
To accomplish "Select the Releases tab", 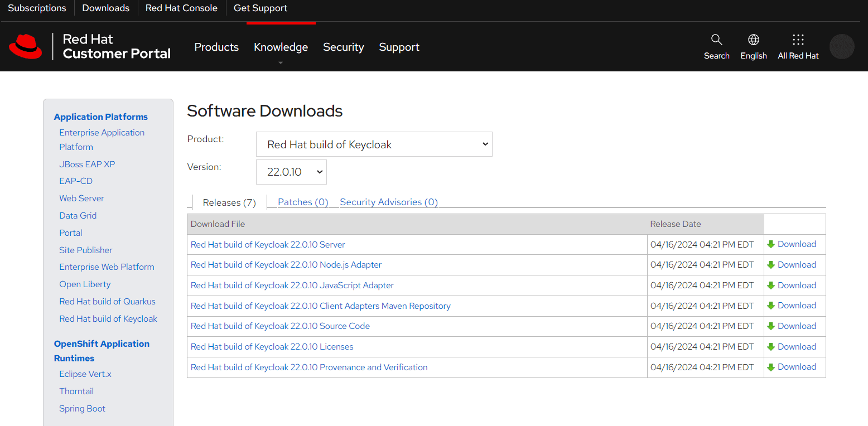I will click(229, 202).
